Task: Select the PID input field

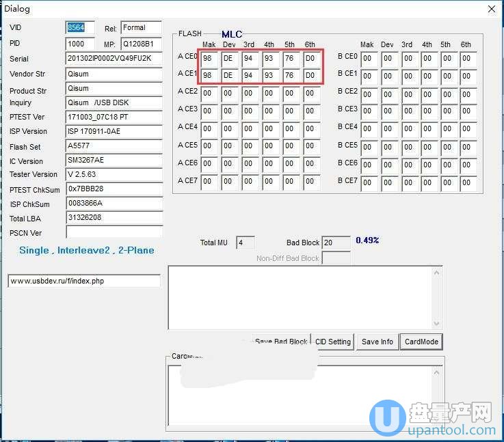Action: pyautogui.click(x=80, y=43)
